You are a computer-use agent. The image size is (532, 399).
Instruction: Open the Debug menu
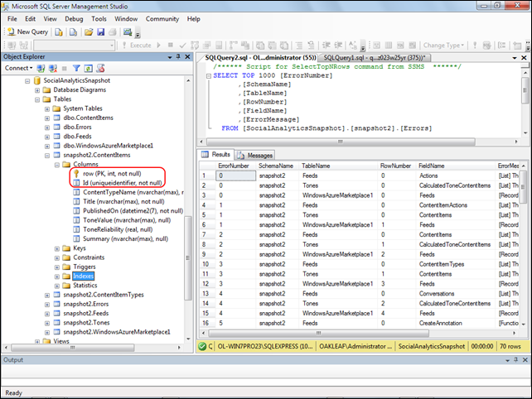(x=74, y=17)
